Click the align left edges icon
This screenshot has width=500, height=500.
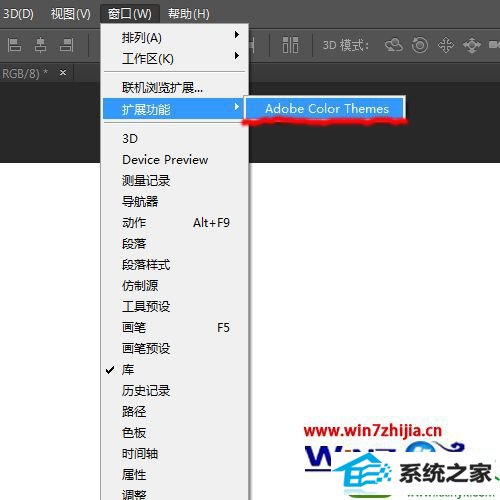click(x=14, y=45)
